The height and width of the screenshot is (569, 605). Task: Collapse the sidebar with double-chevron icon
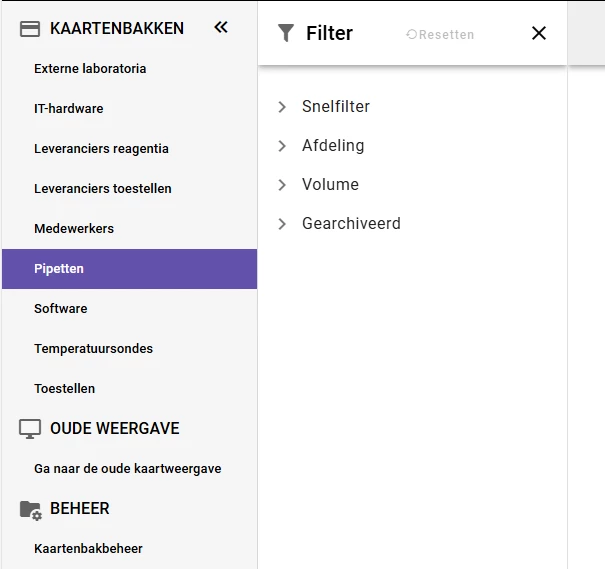[221, 28]
